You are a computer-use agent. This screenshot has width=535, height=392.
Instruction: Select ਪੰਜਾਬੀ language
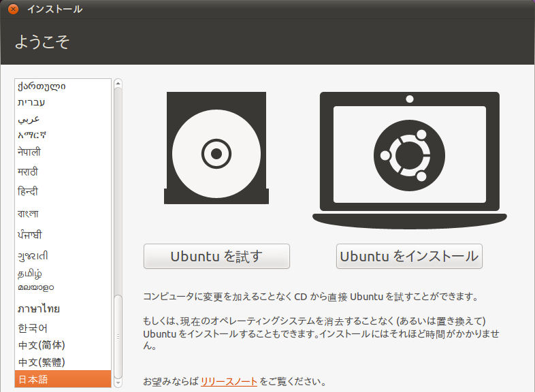pyautogui.click(x=63, y=234)
